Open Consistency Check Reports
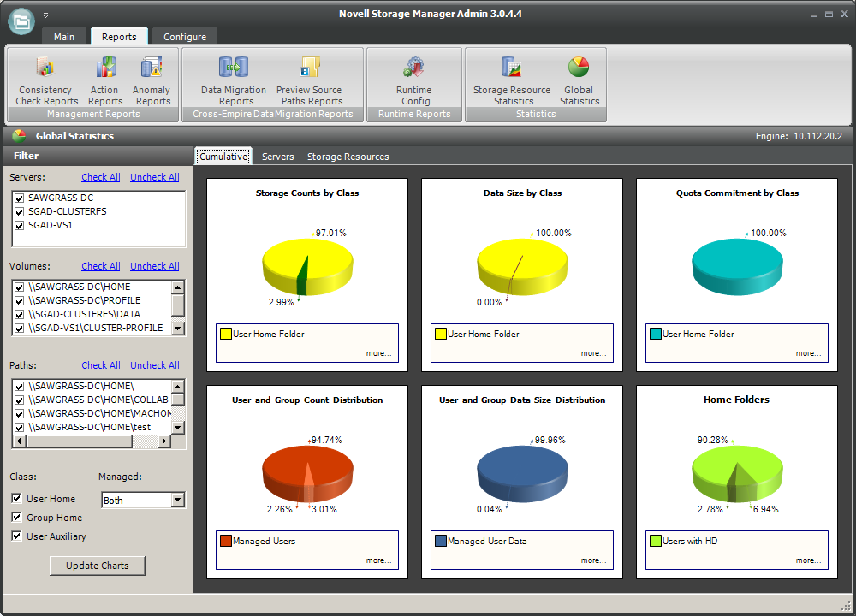The image size is (856, 616). (x=46, y=80)
